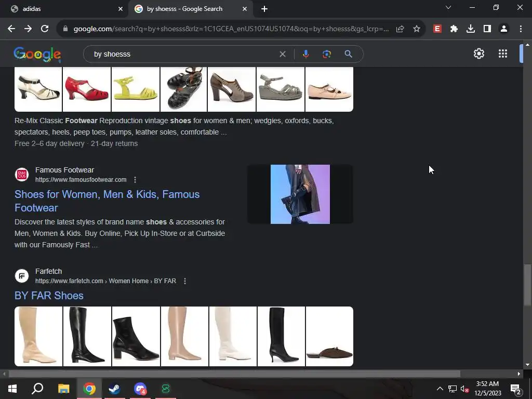This screenshot has height=399, width=532.
Task: Open File Explorer from the taskbar
Action: tap(63, 389)
